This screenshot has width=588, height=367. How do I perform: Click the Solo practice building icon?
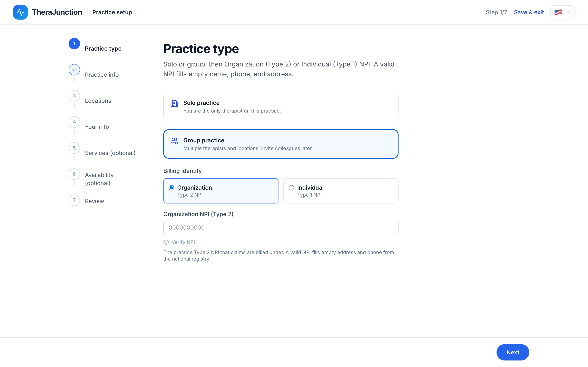tap(174, 104)
